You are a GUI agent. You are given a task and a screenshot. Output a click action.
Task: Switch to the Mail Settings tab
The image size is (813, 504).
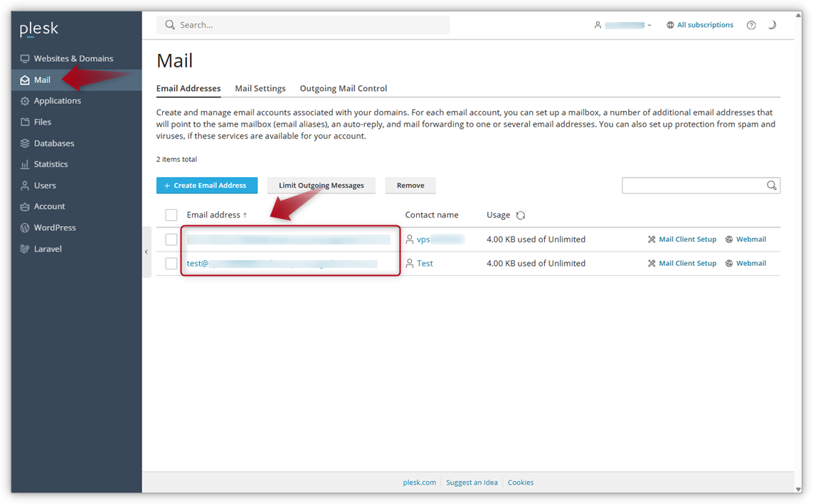click(260, 88)
